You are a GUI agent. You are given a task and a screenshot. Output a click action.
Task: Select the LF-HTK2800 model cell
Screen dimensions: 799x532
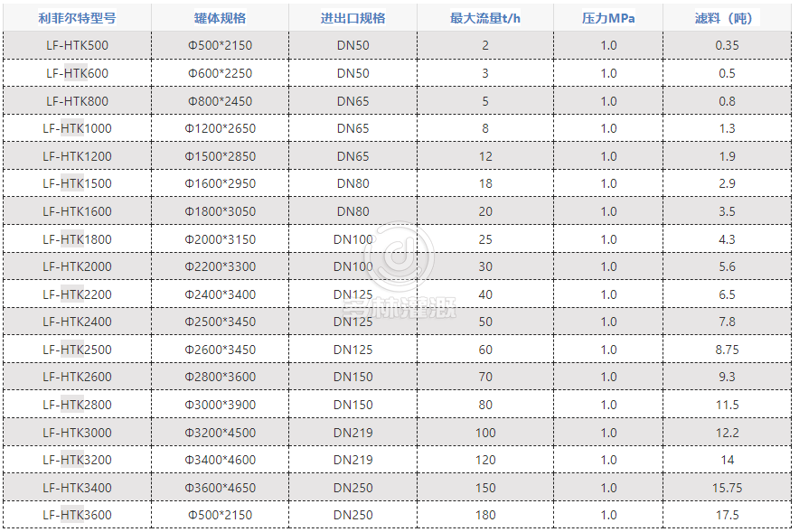tap(77, 405)
